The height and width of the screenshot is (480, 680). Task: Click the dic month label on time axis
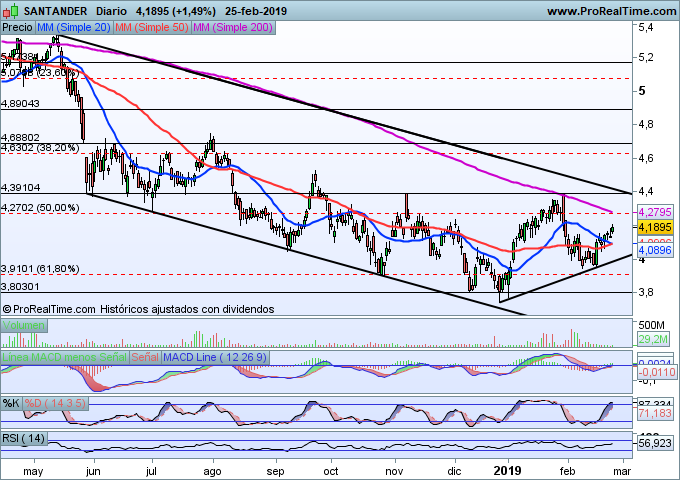454,471
